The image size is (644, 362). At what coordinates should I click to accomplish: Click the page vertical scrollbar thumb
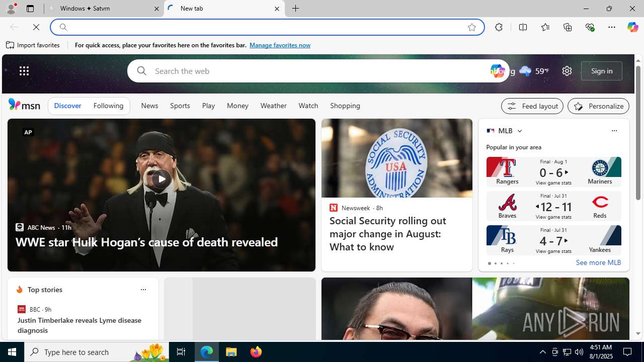(x=638, y=133)
